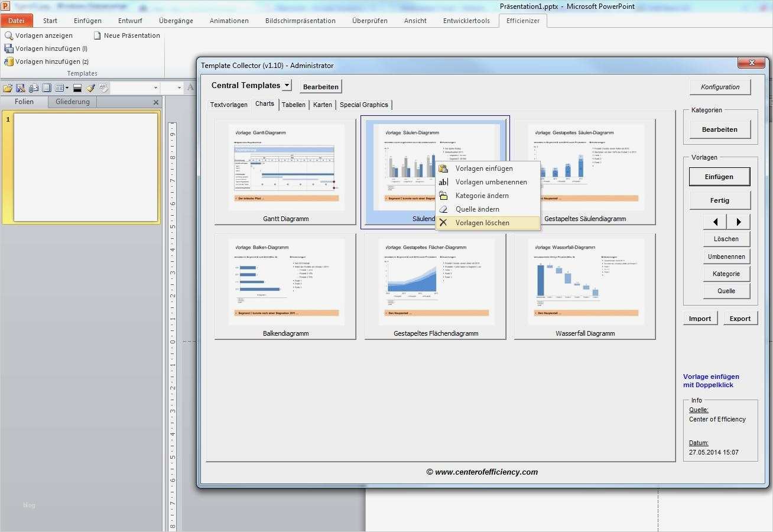
Task: Switch to the Überprüfen ribbon tab
Action: [x=370, y=21]
